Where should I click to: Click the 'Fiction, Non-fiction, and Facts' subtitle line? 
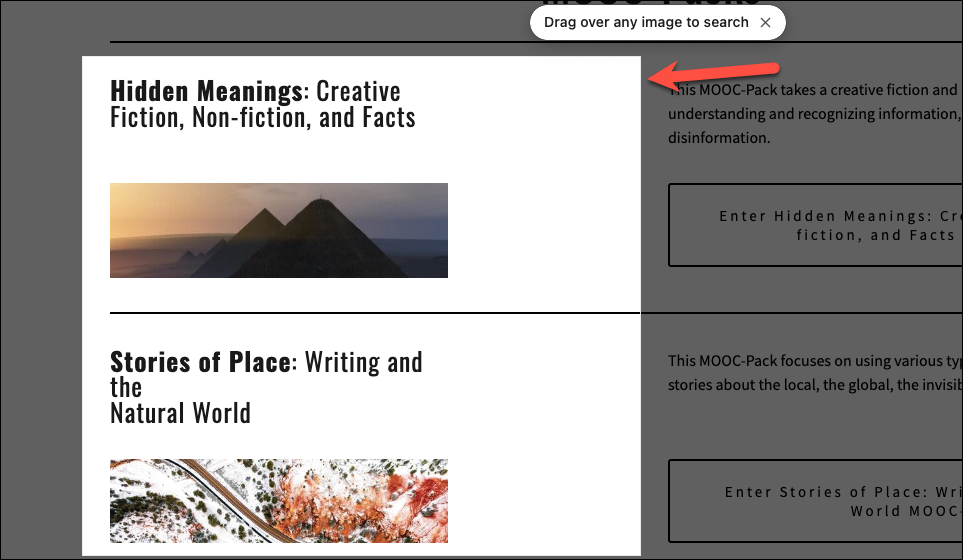[263, 118]
